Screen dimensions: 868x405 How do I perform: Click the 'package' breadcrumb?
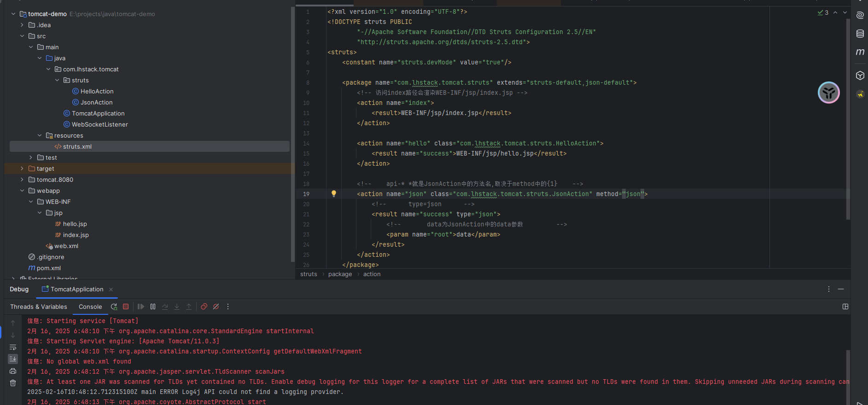pyautogui.click(x=340, y=274)
